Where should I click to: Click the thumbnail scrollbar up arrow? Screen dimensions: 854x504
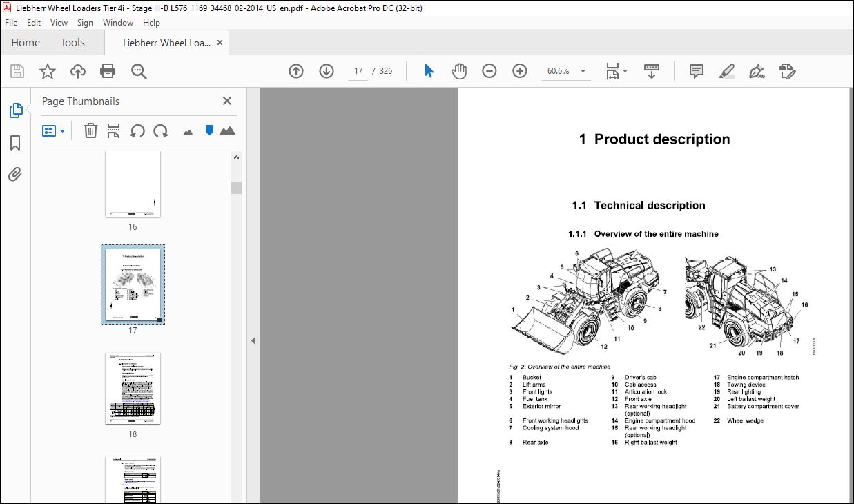click(236, 157)
